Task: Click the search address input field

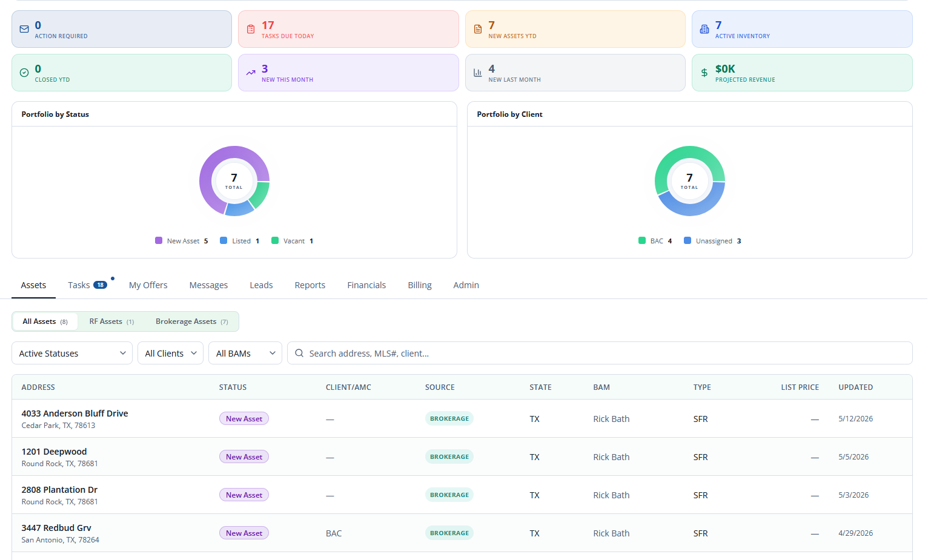Action: pyautogui.click(x=600, y=353)
